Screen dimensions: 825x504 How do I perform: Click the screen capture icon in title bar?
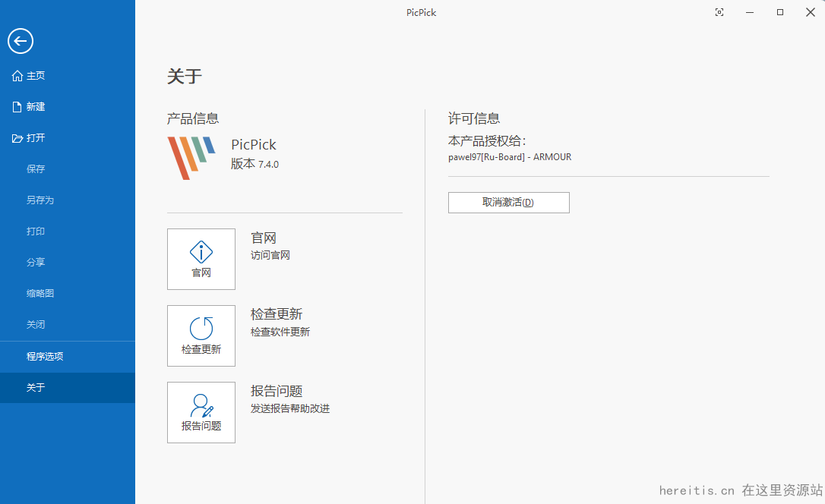719,12
